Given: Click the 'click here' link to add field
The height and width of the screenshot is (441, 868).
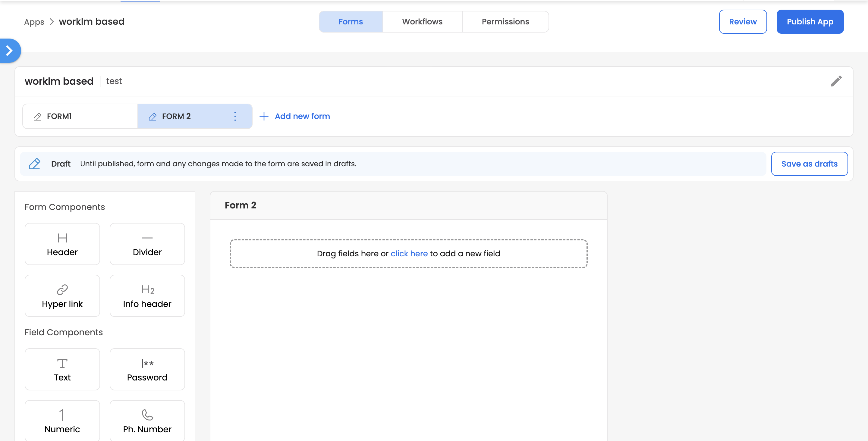Looking at the screenshot, I should [x=409, y=254].
